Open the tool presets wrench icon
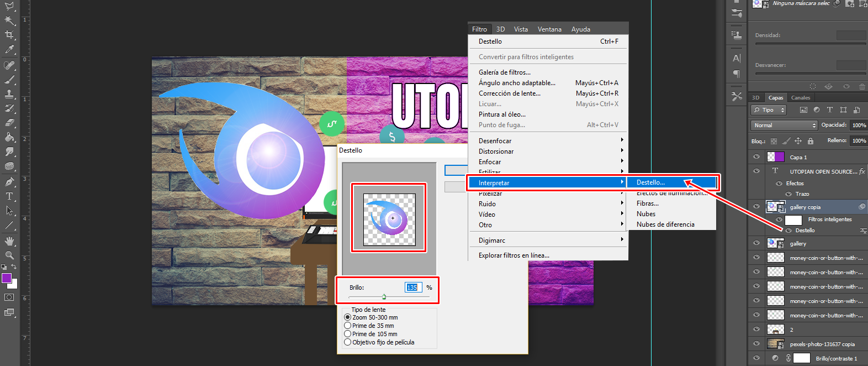Viewport: 868px width, 366px height. [737, 96]
